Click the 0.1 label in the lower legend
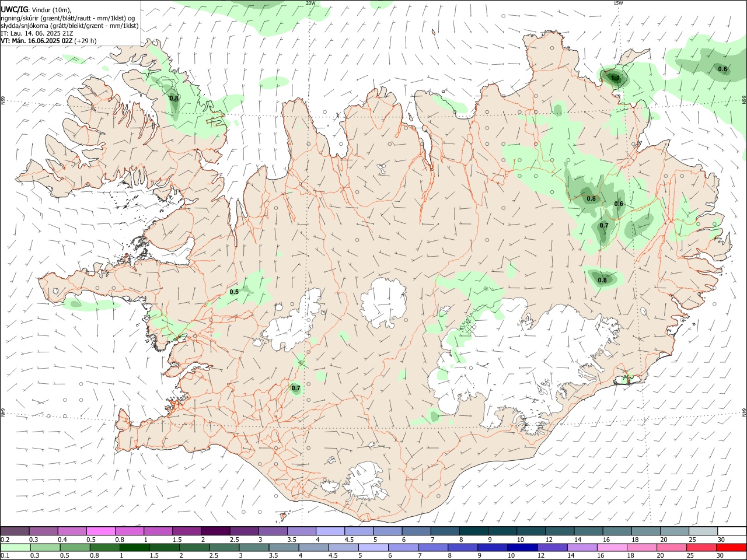The width and height of the screenshot is (747, 560). point(5,555)
